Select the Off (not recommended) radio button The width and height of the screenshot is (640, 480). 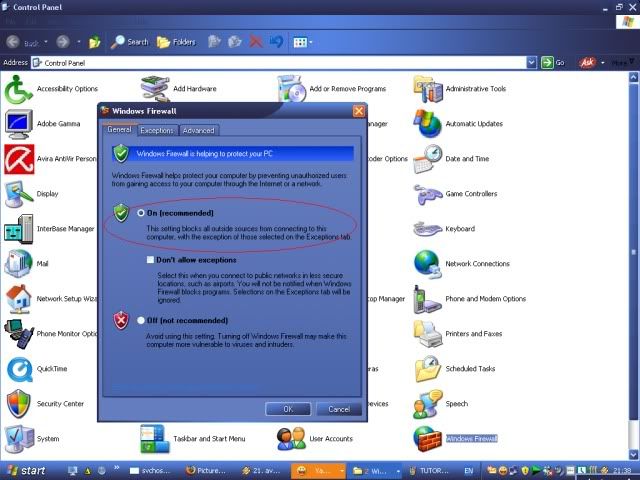pyautogui.click(x=141, y=320)
